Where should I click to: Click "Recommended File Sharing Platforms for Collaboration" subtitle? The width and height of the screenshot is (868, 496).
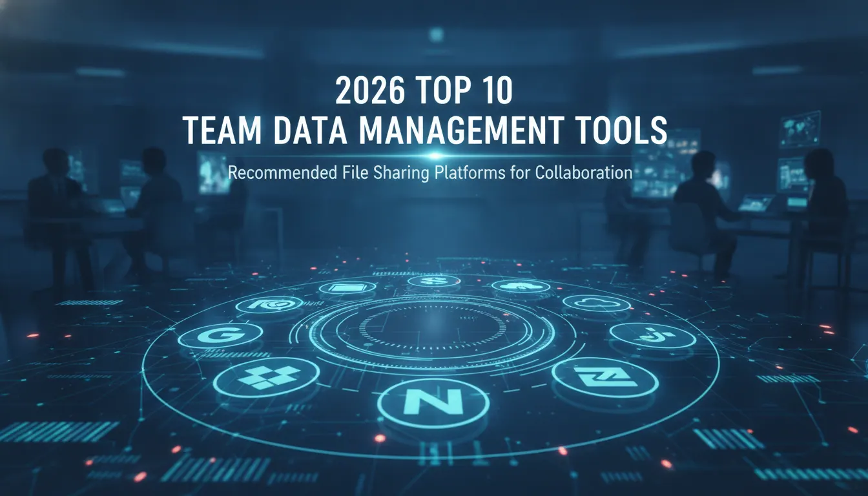429,173
